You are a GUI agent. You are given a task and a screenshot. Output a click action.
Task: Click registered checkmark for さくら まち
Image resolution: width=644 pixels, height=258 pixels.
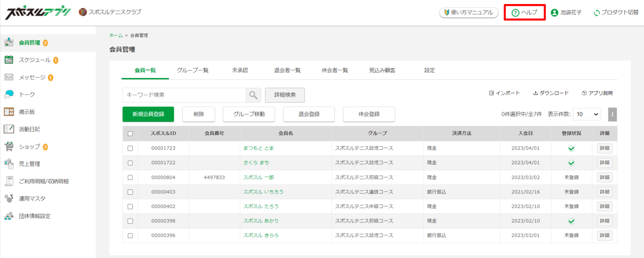click(x=571, y=163)
